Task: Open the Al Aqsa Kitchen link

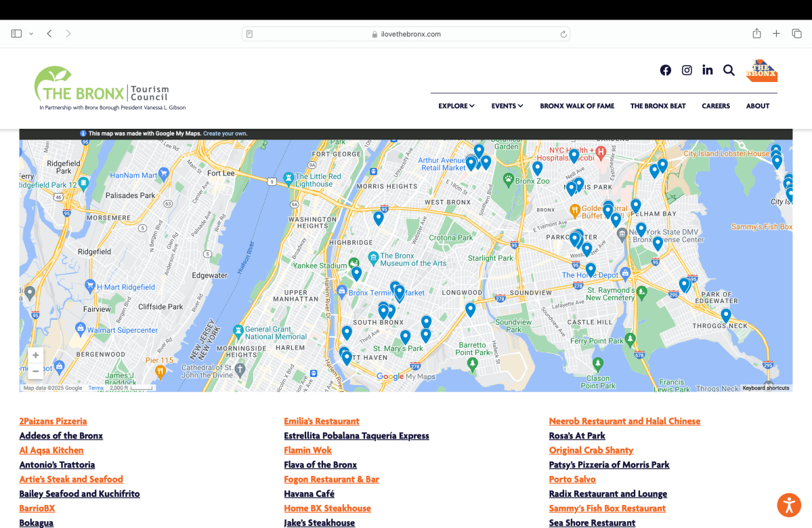Action: tap(51, 450)
